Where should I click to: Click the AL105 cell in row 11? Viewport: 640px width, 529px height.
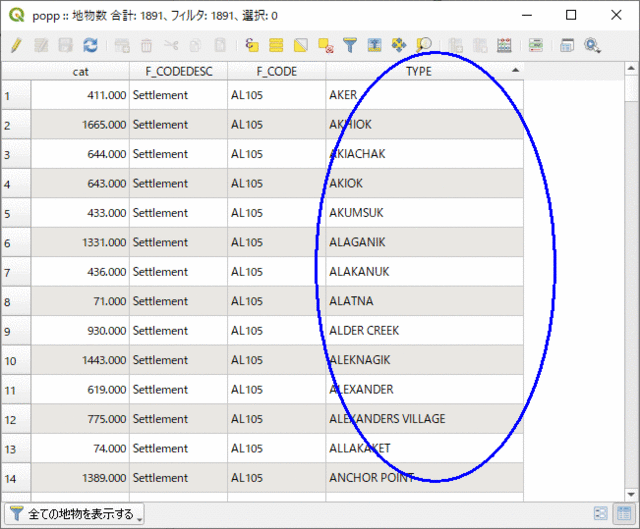click(x=276, y=389)
